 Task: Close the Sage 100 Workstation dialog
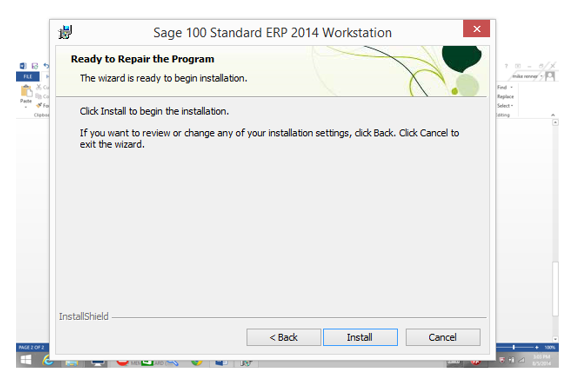pyautogui.click(x=476, y=29)
